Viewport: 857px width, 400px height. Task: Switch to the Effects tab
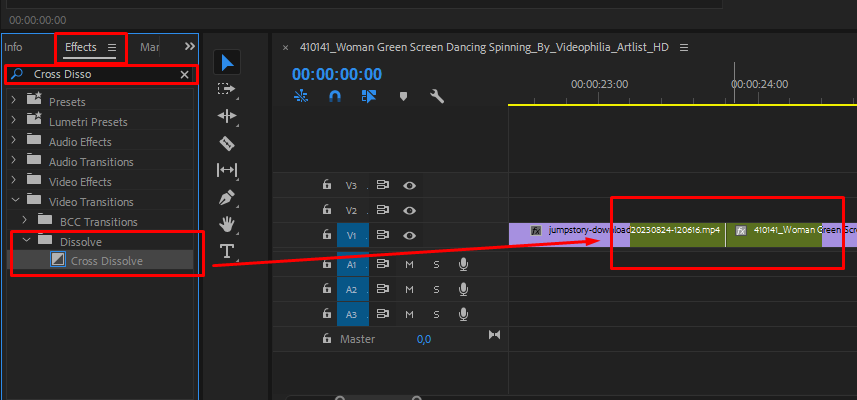pos(80,47)
